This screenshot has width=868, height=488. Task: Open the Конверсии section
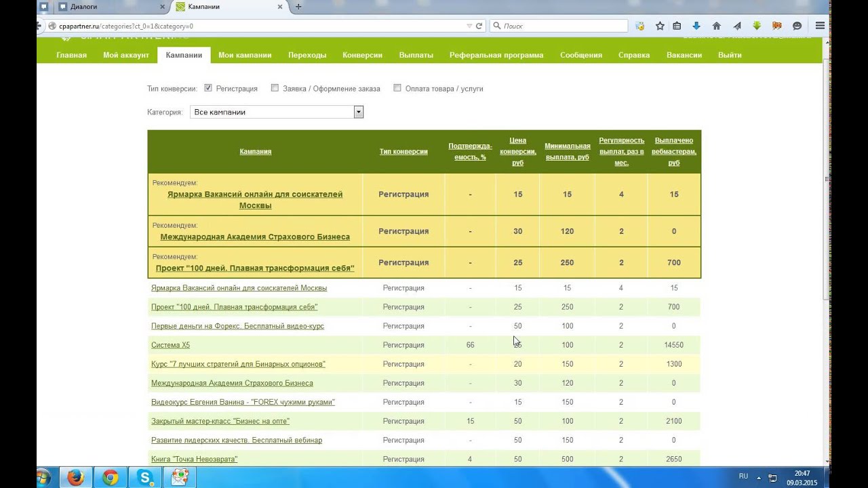pyautogui.click(x=362, y=55)
